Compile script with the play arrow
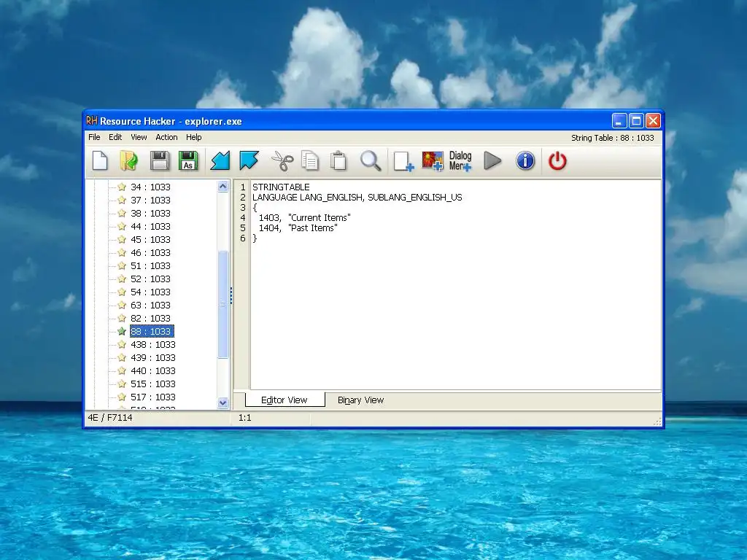The image size is (747, 560). coord(492,160)
